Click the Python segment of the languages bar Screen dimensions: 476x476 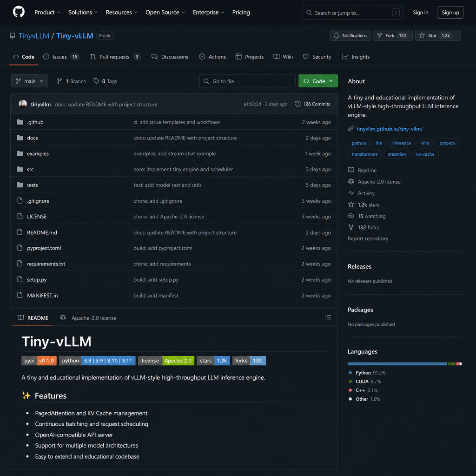[397, 364]
